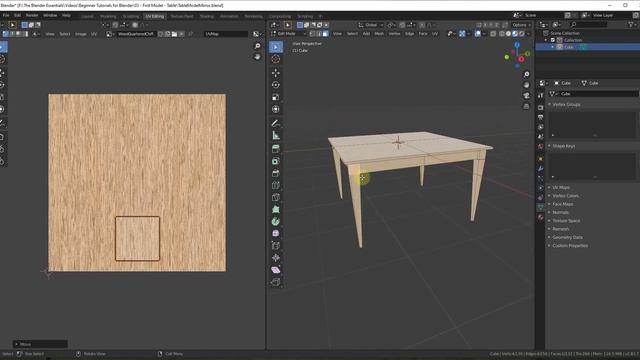The width and height of the screenshot is (640, 360).
Task: Expand the Geometry Data panel
Action: tap(567, 237)
